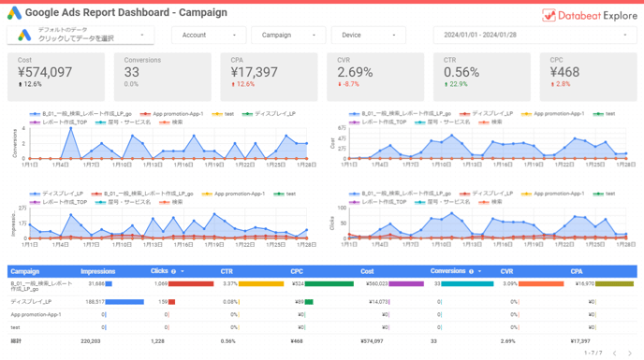Select the test campaign table row
This screenshot has height=360, width=644.
coord(322,327)
